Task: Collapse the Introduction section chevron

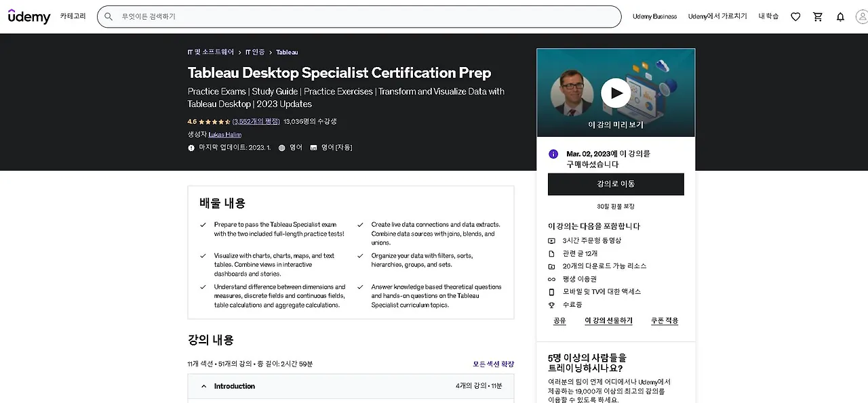Action: click(203, 386)
